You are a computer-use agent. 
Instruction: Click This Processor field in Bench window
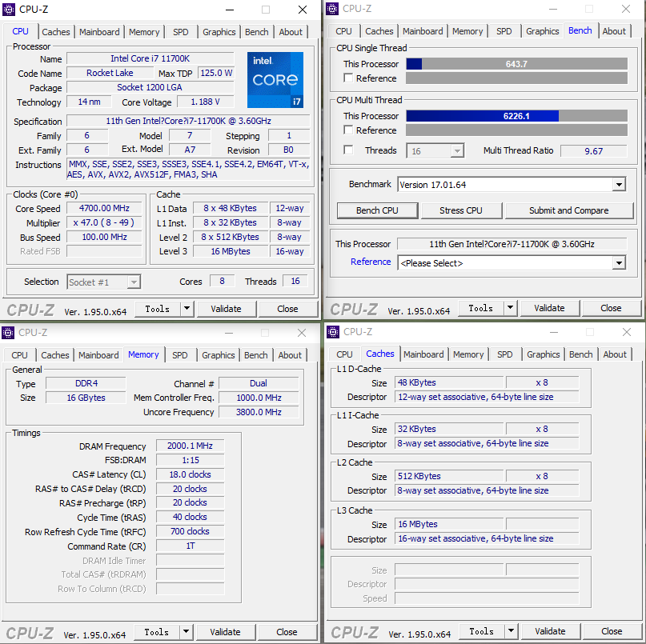[512, 244]
